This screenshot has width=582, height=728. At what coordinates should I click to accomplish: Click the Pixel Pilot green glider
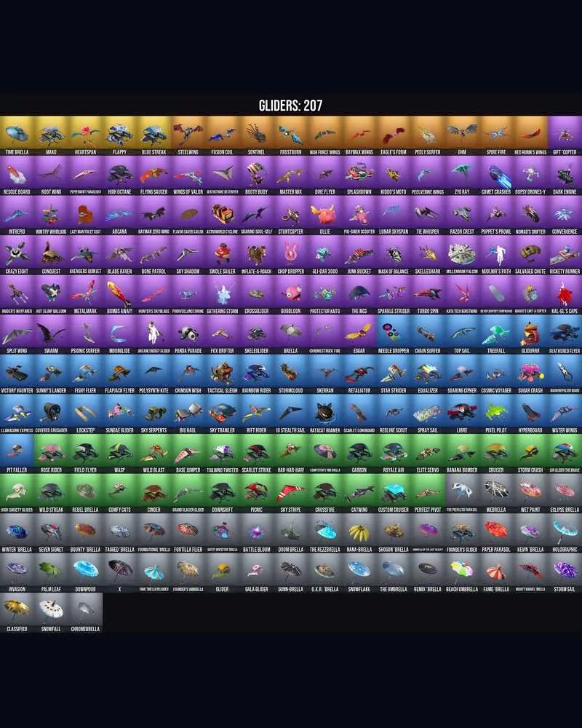tap(496, 414)
